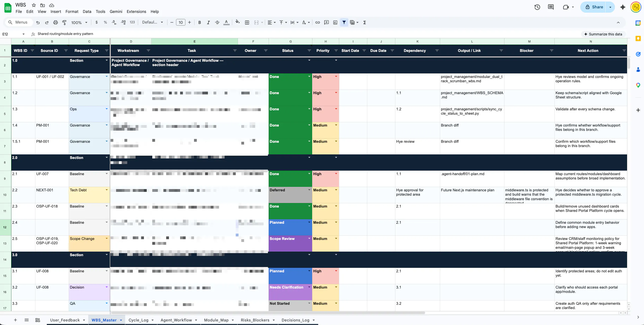Viewport: 644px width, 325px height.
Task: Open filter toggle on Status column header
Action: tap(309, 51)
